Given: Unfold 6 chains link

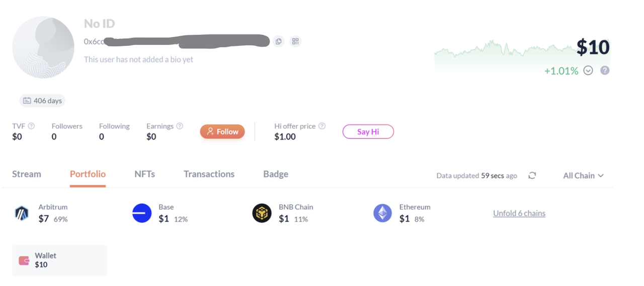Looking at the screenshot, I should 519,213.
